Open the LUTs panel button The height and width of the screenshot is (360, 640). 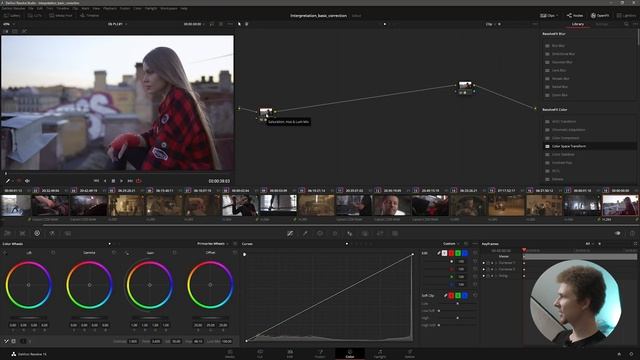coord(35,16)
